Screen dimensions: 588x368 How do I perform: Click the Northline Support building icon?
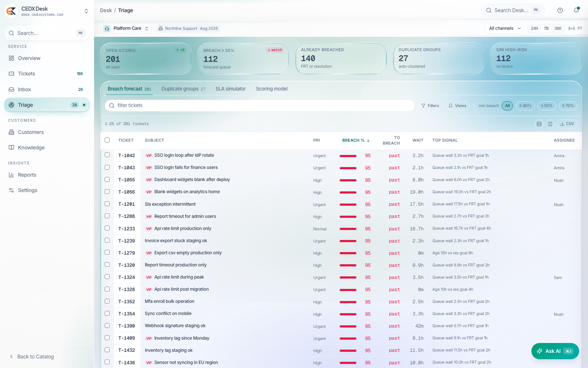[161, 28]
